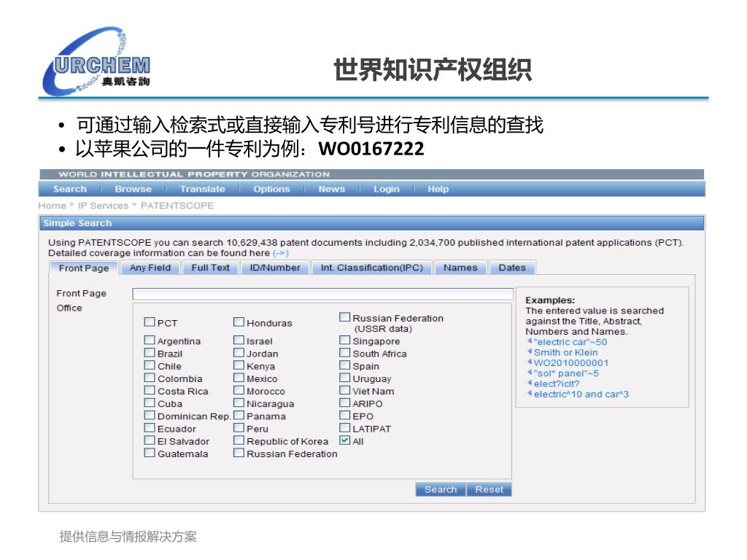Open the Browse menu
Viewport: 747px width, 560px height.
click(x=133, y=189)
